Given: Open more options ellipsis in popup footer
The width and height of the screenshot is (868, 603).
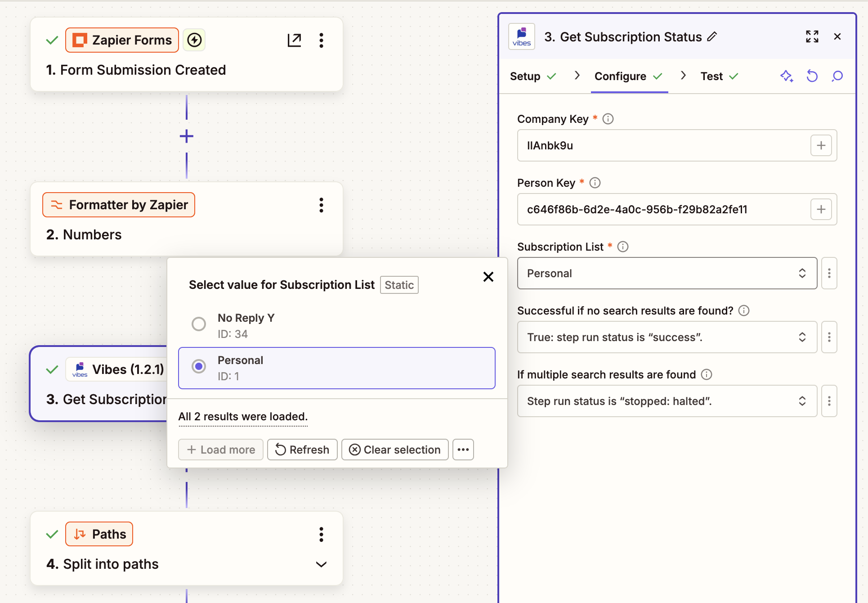Looking at the screenshot, I should 463,450.
